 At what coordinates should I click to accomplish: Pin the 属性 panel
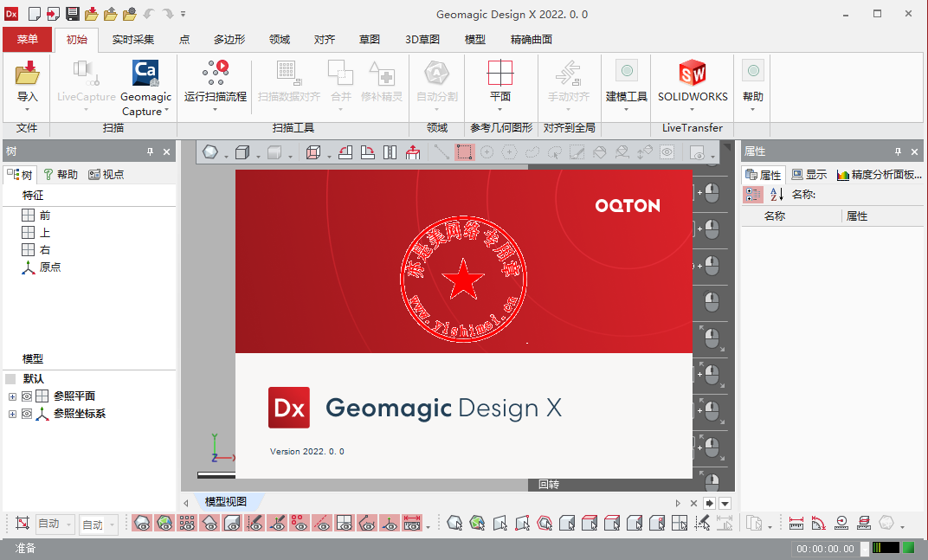point(898,152)
